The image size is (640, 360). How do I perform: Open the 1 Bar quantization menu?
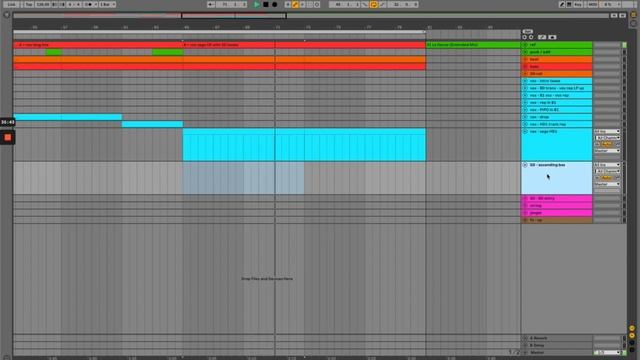(108, 4)
